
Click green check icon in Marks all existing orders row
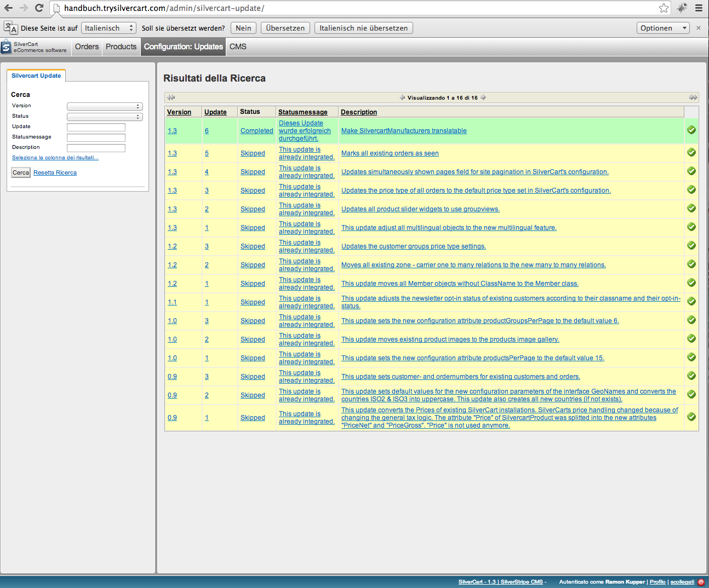point(691,152)
